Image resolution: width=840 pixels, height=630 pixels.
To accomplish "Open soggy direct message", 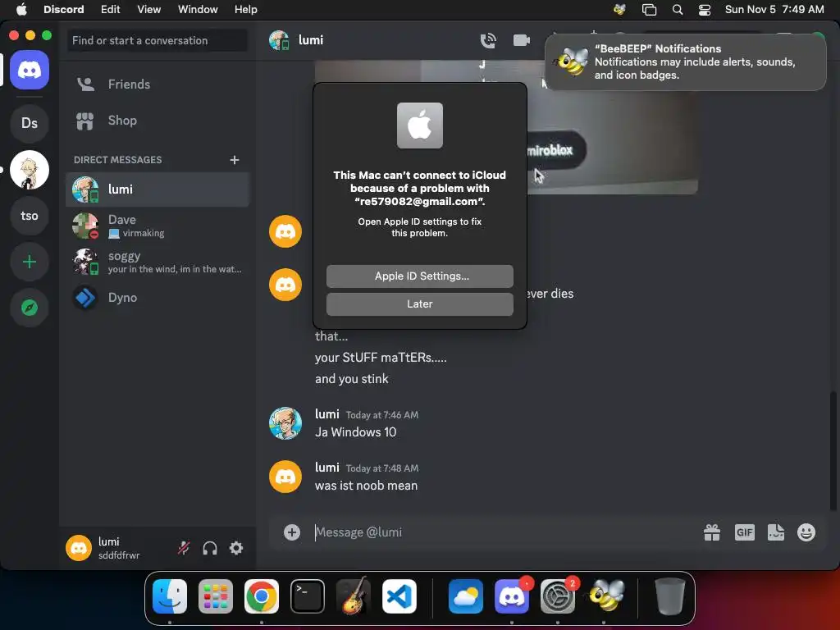I will [157, 262].
